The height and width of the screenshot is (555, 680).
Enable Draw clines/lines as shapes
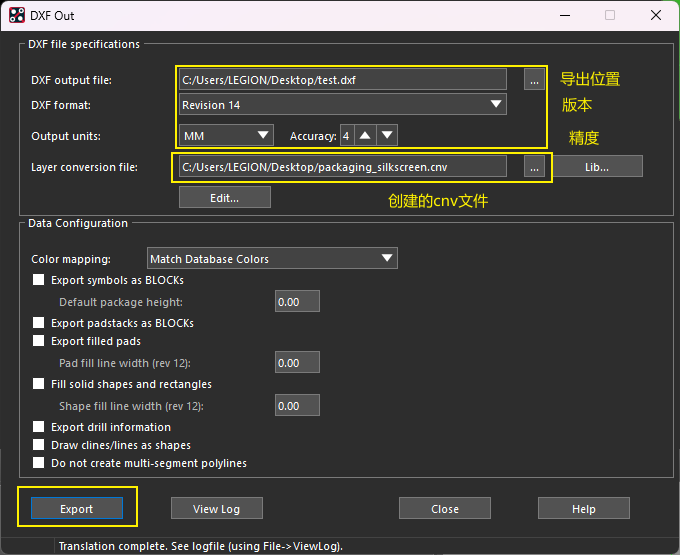(x=39, y=445)
